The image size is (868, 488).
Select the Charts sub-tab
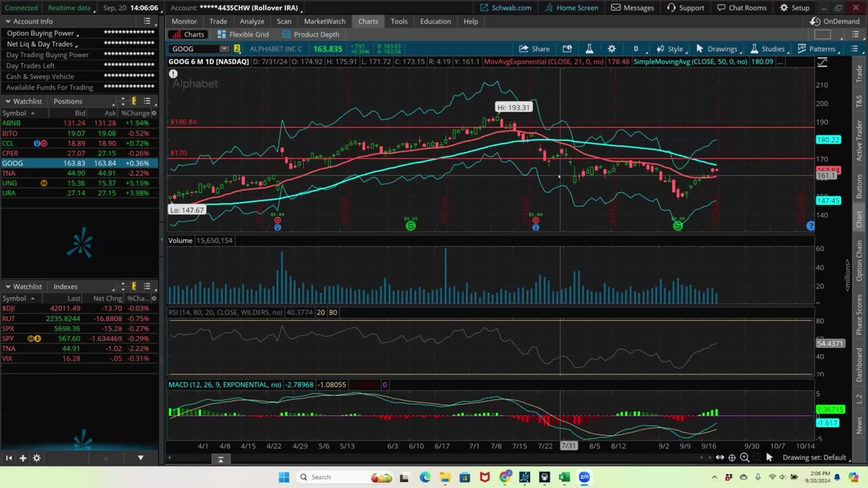[x=188, y=35]
